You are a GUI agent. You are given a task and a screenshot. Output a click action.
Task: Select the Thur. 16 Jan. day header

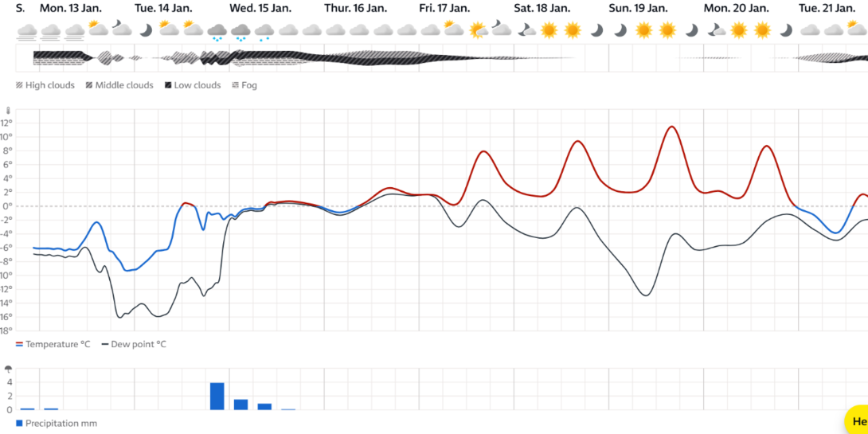point(355,8)
